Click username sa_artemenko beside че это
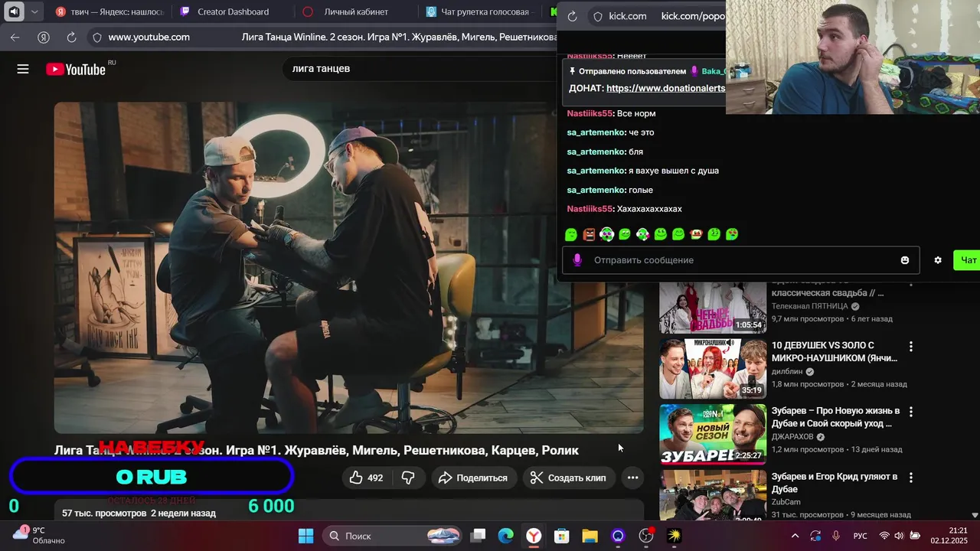The height and width of the screenshot is (551, 980). tap(596, 132)
